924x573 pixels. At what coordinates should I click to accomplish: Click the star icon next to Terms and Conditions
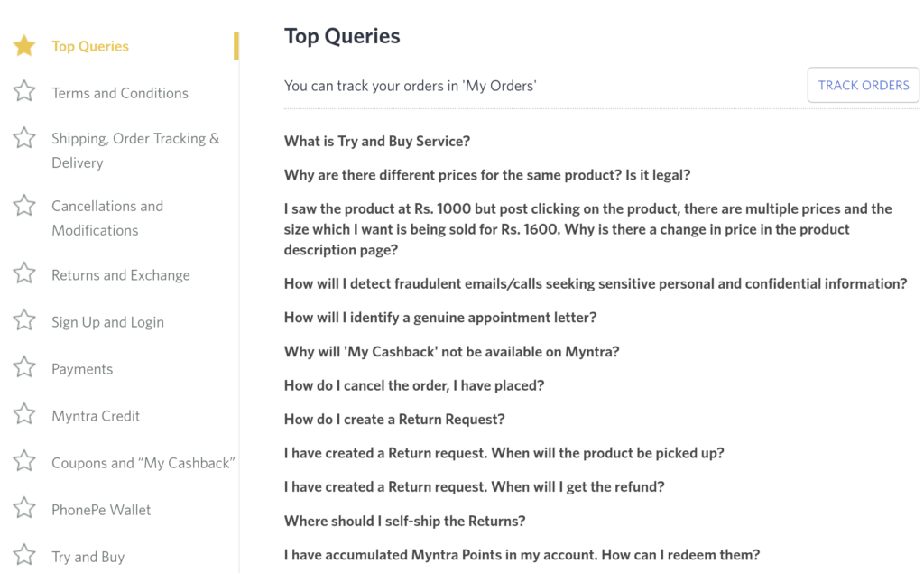(24, 92)
